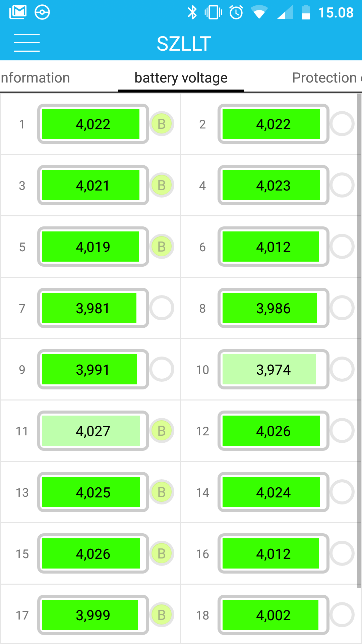This screenshot has width=362, height=644.
Task: Tap cell 1 balance B indicator
Action: tap(162, 124)
